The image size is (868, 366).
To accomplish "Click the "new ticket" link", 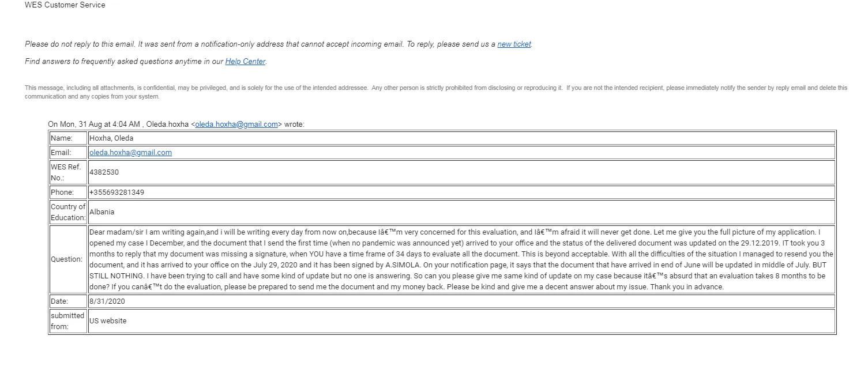I will [514, 44].
